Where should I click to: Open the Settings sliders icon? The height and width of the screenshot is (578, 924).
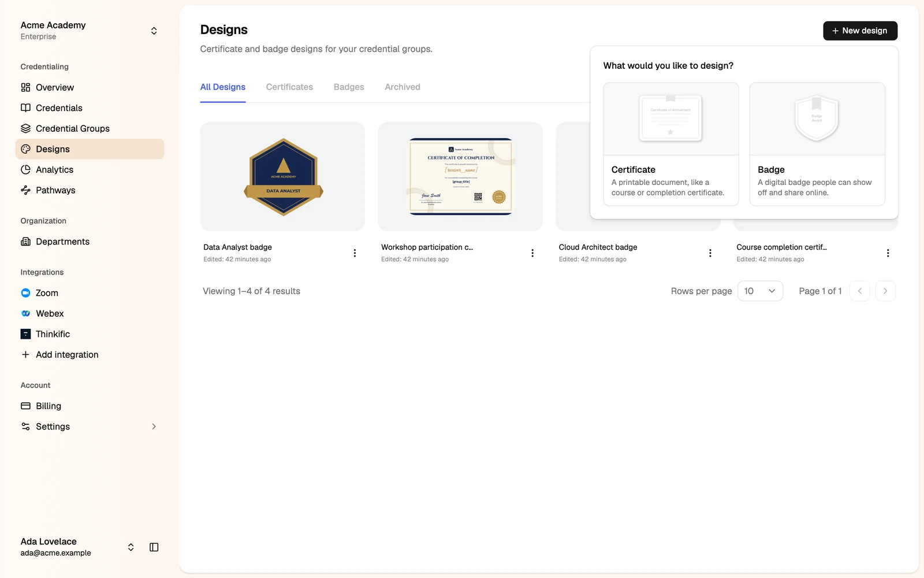[x=25, y=427]
